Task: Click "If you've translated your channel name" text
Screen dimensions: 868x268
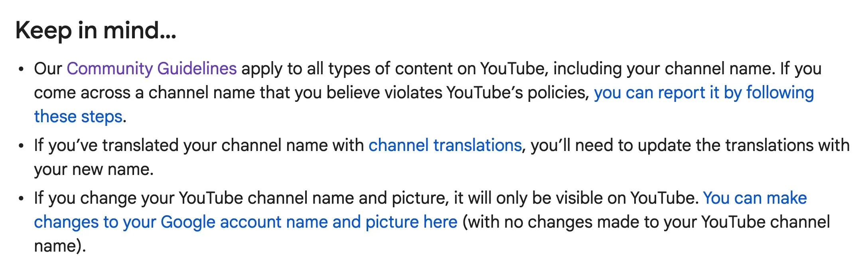Action: coord(199,145)
